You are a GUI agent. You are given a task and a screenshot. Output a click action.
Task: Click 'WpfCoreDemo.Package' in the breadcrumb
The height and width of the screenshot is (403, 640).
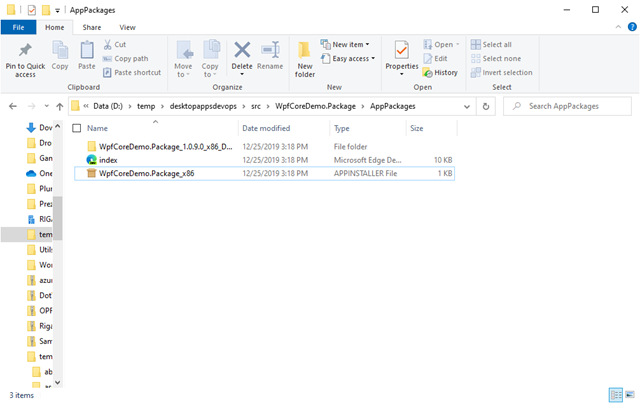[x=315, y=106]
